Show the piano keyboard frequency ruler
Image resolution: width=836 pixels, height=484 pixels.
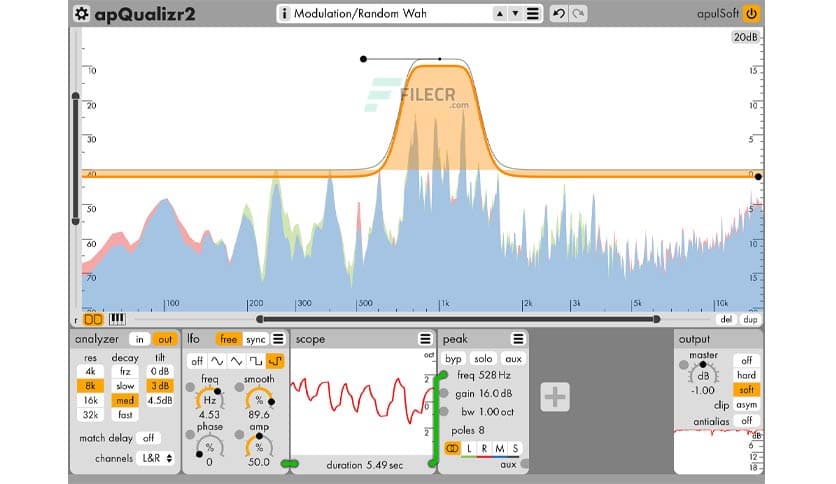(x=117, y=319)
